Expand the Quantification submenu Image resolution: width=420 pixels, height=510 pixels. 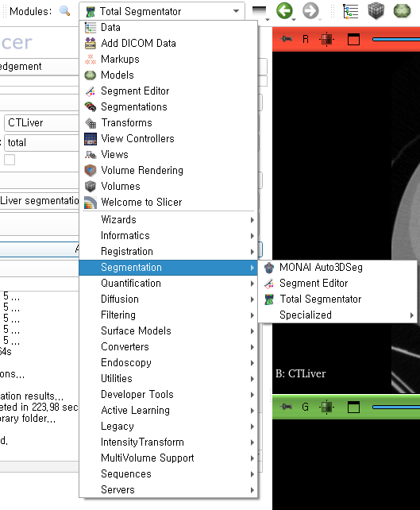pyautogui.click(x=168, y=284)
